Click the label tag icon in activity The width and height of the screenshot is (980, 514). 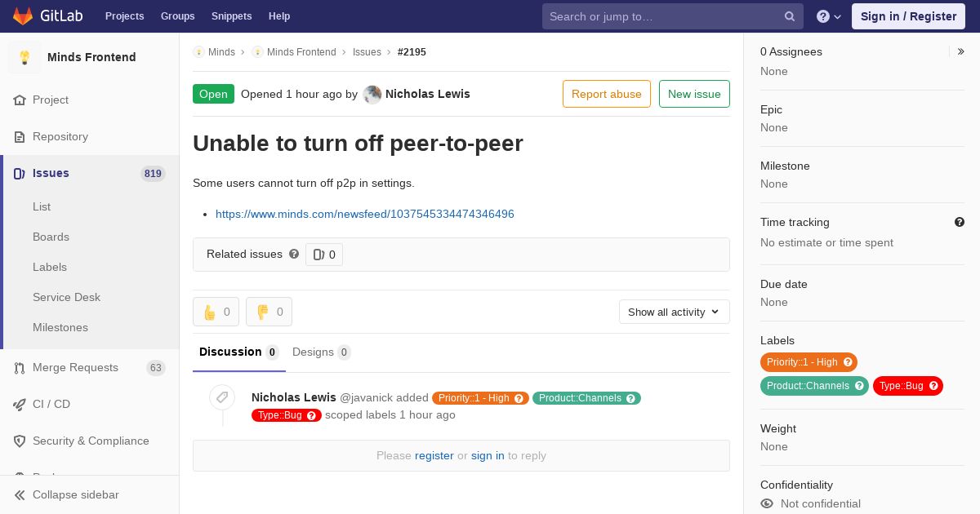pyautogui.click(x=222, y=397)
